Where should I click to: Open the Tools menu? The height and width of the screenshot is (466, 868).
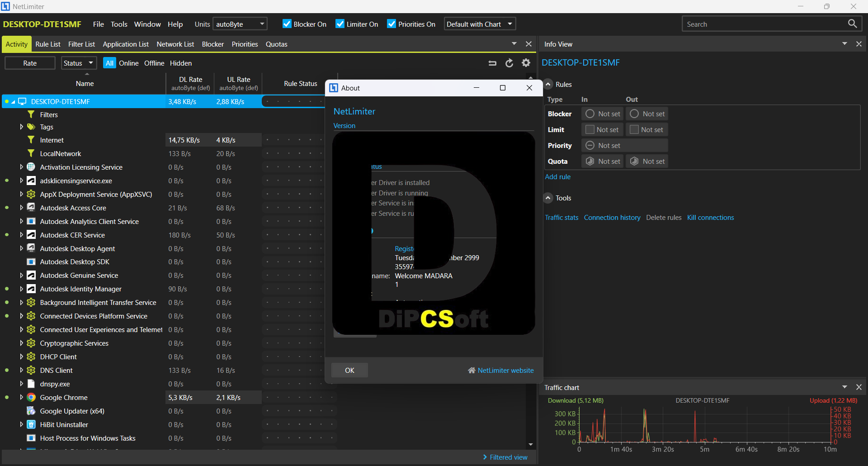tap(119, 24)
